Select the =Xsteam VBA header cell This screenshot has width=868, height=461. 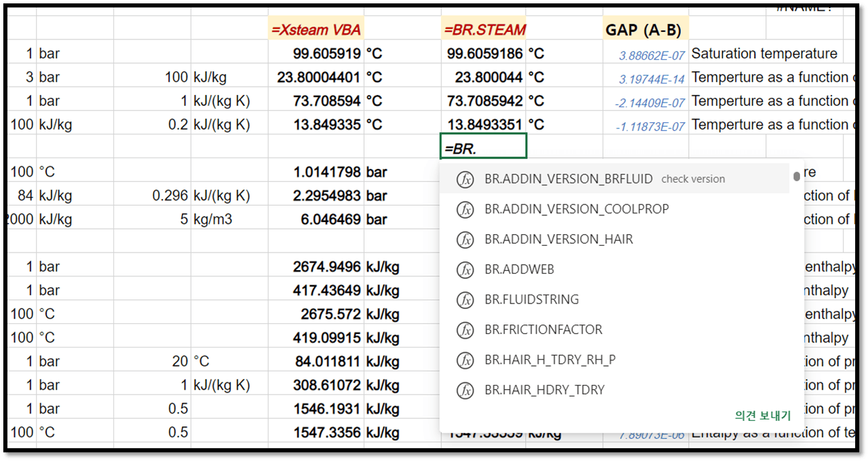point(316,29)
